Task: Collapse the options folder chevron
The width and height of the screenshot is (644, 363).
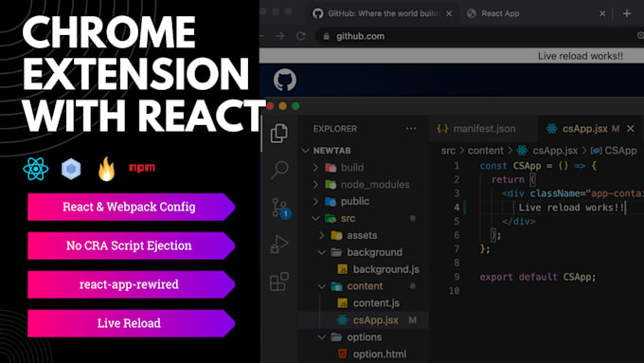Action: (322, 337)
